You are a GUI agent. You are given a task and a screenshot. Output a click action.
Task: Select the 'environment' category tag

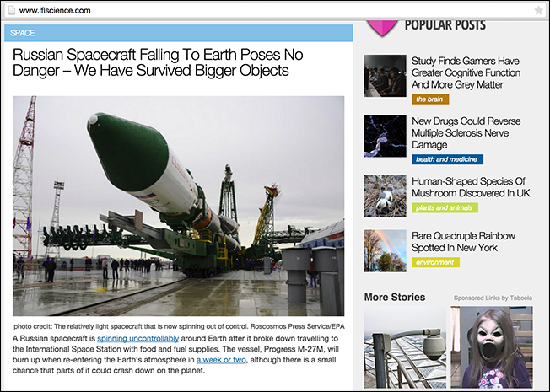435,262
